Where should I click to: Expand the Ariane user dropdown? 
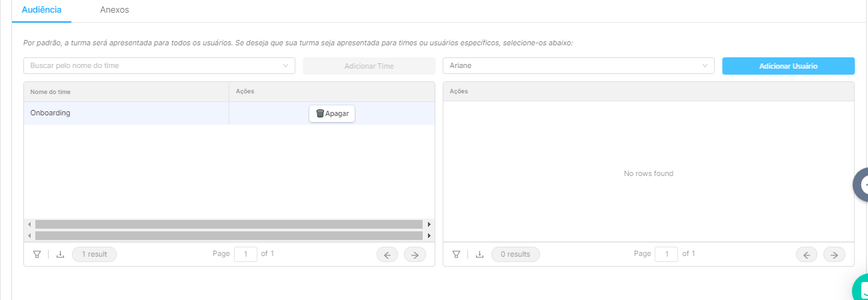[x=579, y=65]
